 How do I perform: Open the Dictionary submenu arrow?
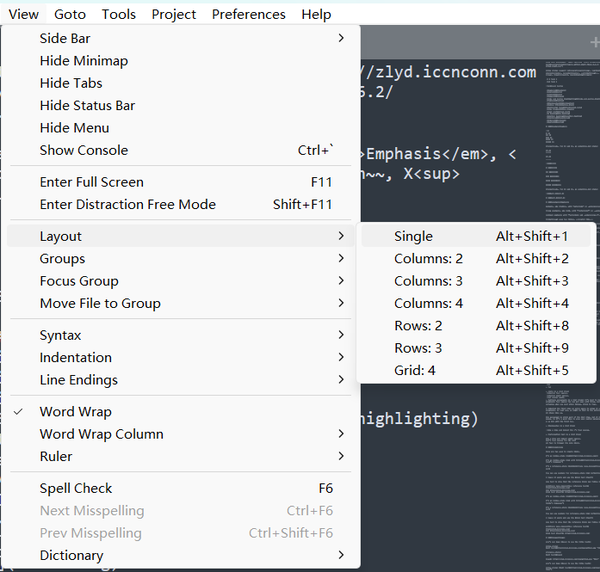pyautogui.click(x=341, y=555)
